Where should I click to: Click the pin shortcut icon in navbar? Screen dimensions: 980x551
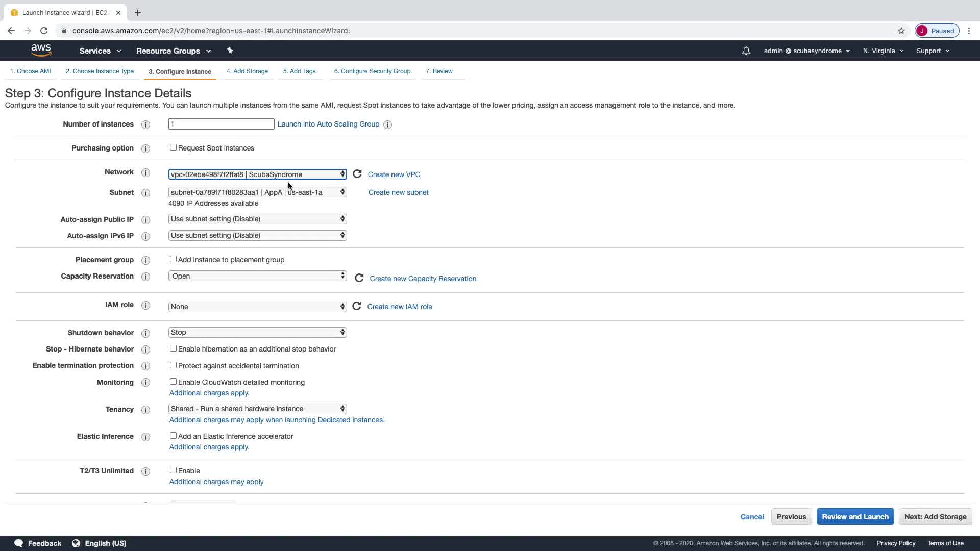coord(230,51)
